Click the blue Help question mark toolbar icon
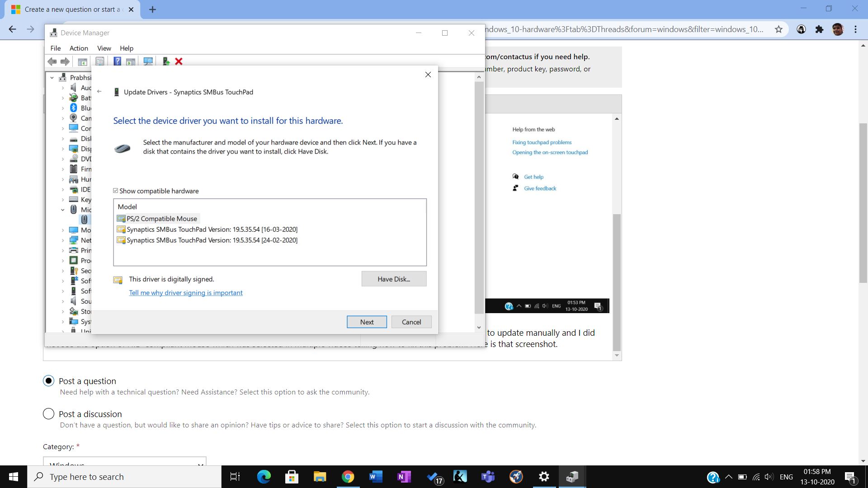Screen dimensions: 868x488 click(x=117, y=61)
